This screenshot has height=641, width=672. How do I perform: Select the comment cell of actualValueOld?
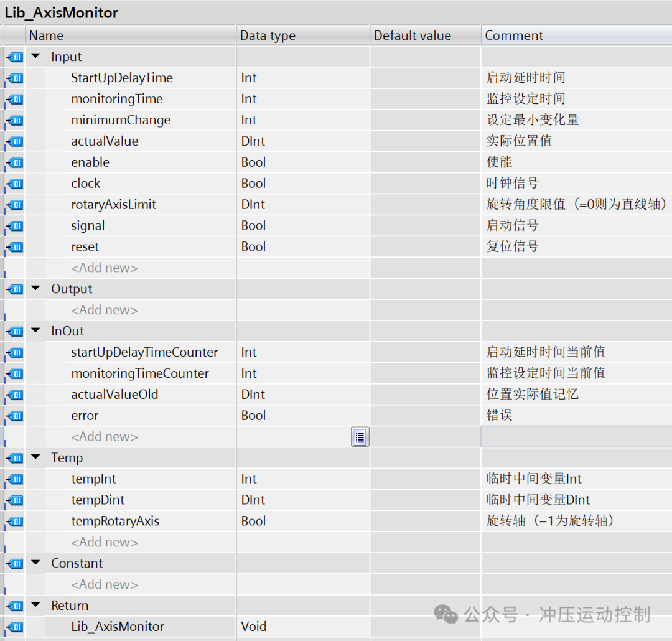[576, 395]
